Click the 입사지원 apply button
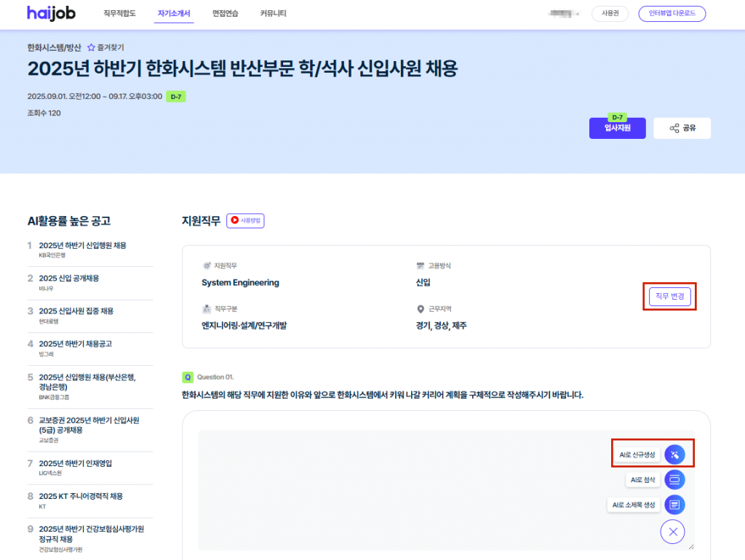Screen dimensions: 745x560 point(617,128)
